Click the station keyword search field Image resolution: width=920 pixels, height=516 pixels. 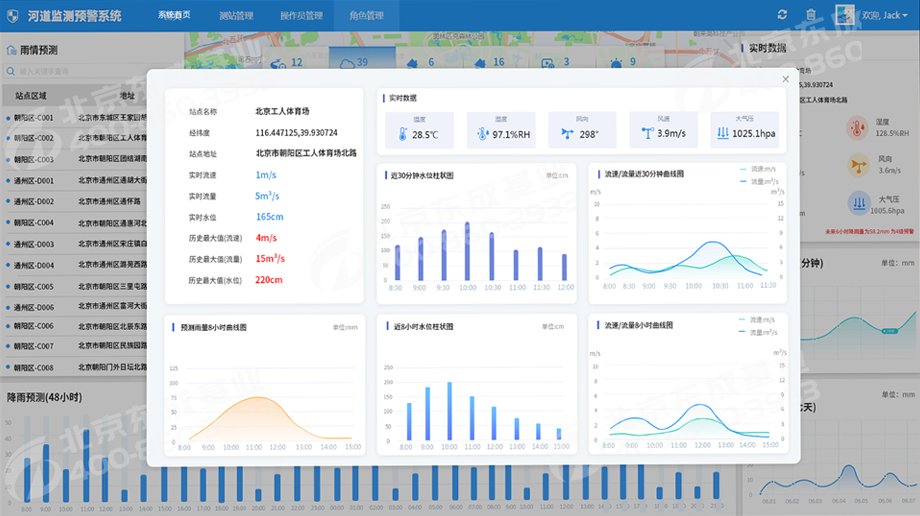pyautogui.click(x=70, y=72)
